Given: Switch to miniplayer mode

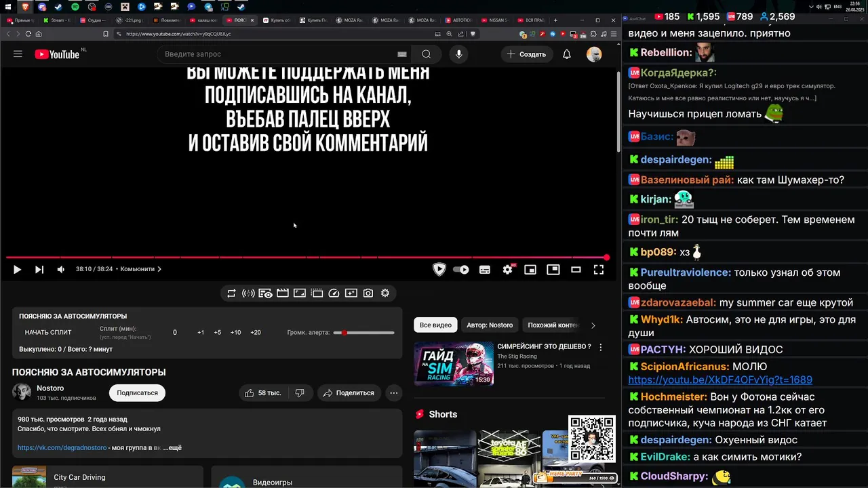Looking at the screenshot, I should [x=530, y=269].
